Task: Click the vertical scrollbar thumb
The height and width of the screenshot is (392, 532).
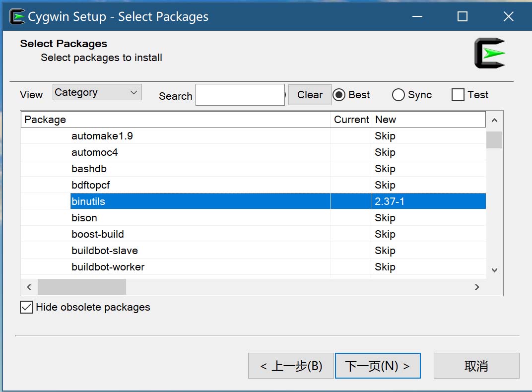Action: coord(494,140)
